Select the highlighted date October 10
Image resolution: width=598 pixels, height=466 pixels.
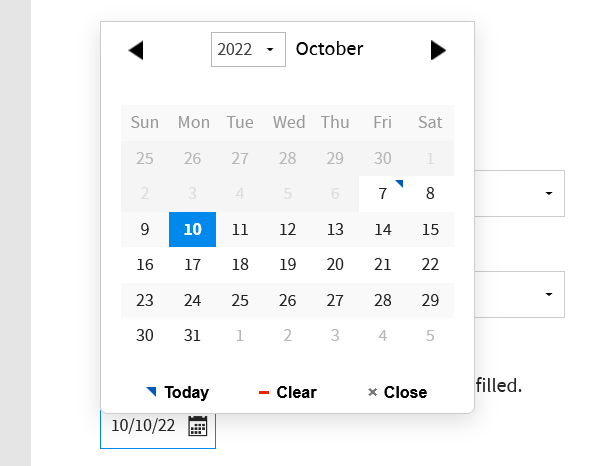point(193,230)
